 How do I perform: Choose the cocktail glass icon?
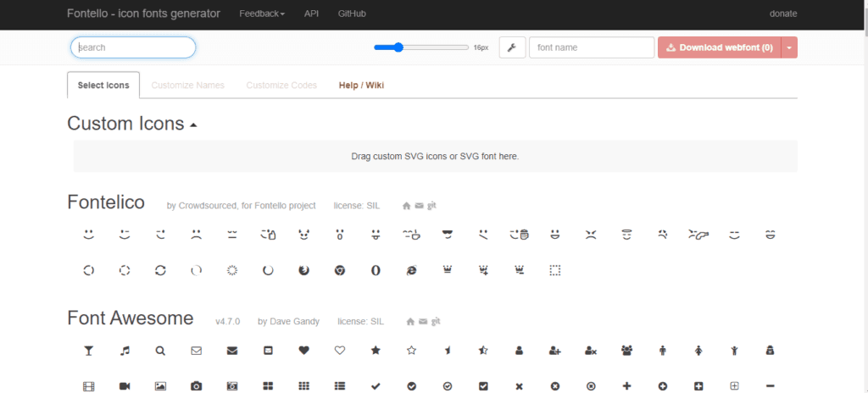(88, 351)
